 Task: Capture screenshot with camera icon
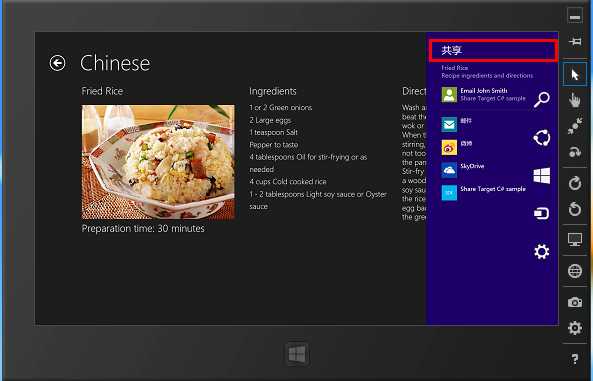[x=575, y=302]
